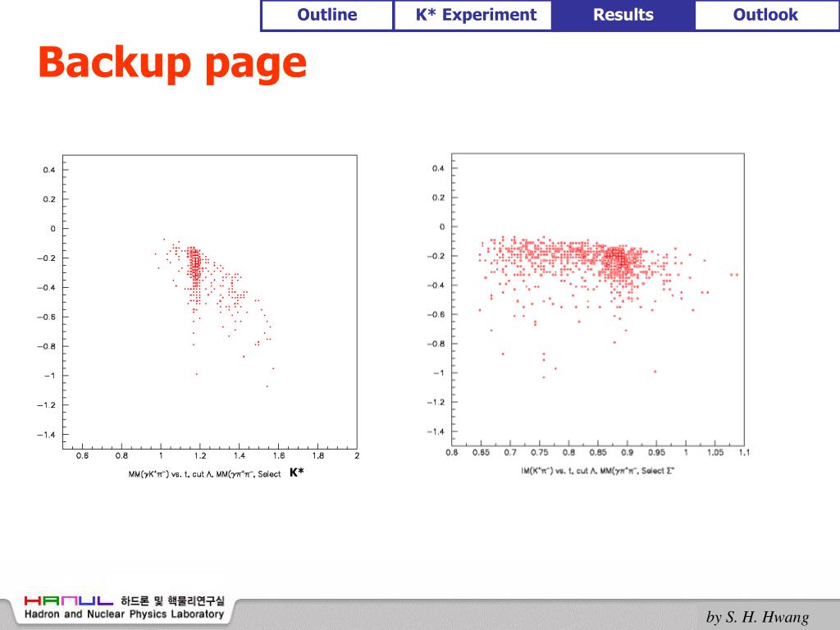This screenshot has width=840, height=630.
Task: Click y-axis value −0.8 on left plot
Action: (x=46, y=346)
